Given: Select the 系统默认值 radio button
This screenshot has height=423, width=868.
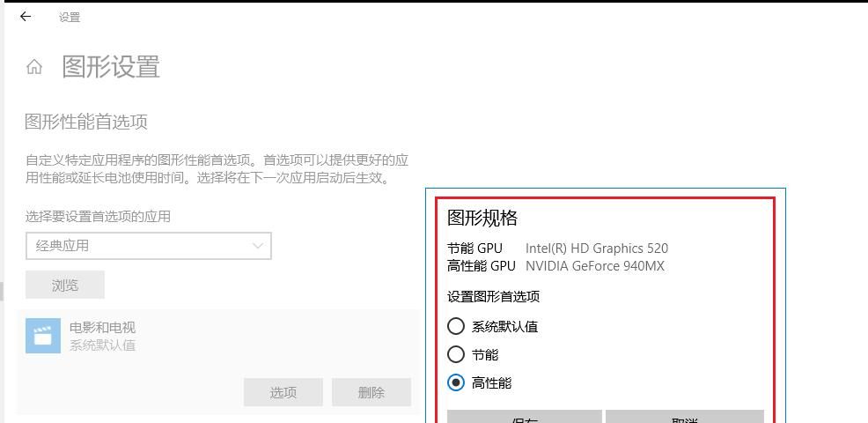Looking at the screenshot, I should pyautogui.click(x=456, y=326).
